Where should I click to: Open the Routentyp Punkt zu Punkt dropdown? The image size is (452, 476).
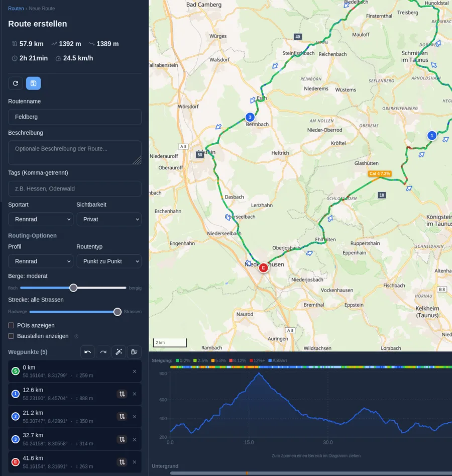(109, 261)
